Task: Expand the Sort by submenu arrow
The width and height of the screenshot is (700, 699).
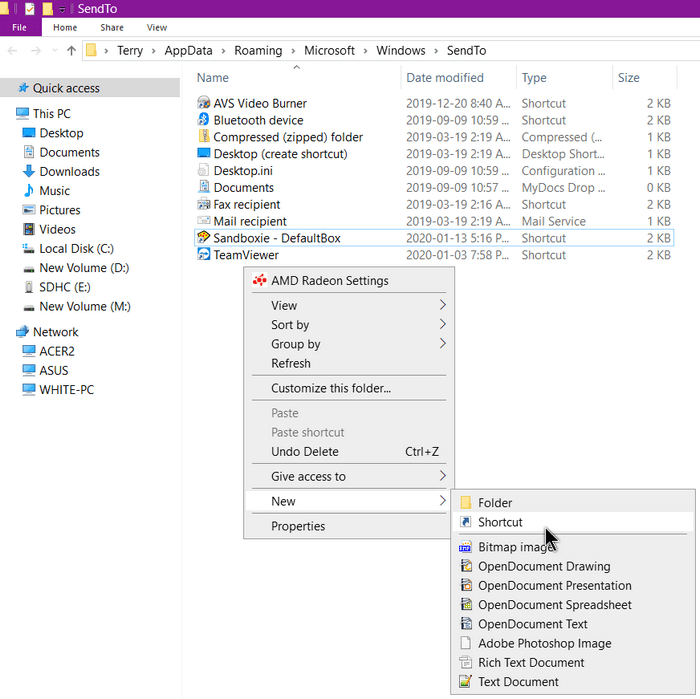Action: point(442,324)
